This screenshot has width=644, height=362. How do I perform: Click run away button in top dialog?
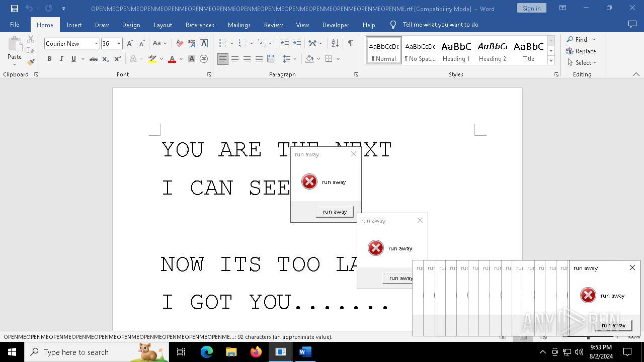pyautogui.click(x=335, y=212)
